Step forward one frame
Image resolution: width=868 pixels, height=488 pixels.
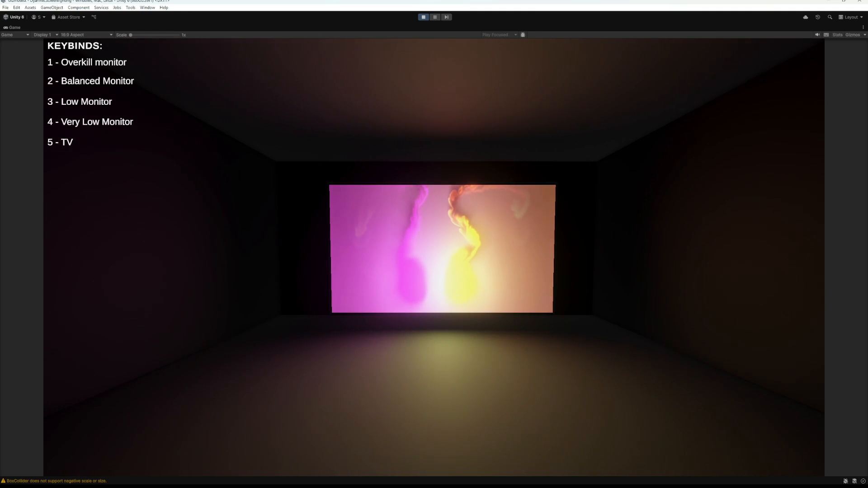pyautogui.click(x=446, y=17)
